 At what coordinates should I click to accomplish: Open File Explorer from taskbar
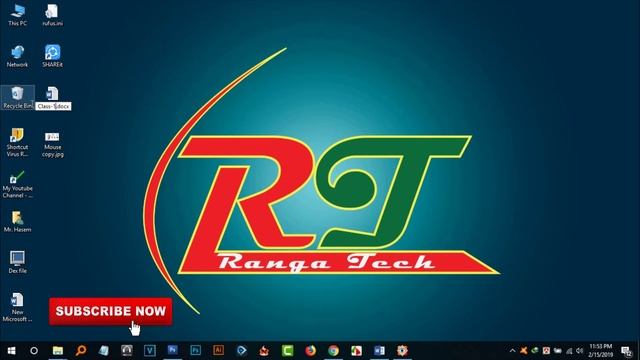click(58, 351)
